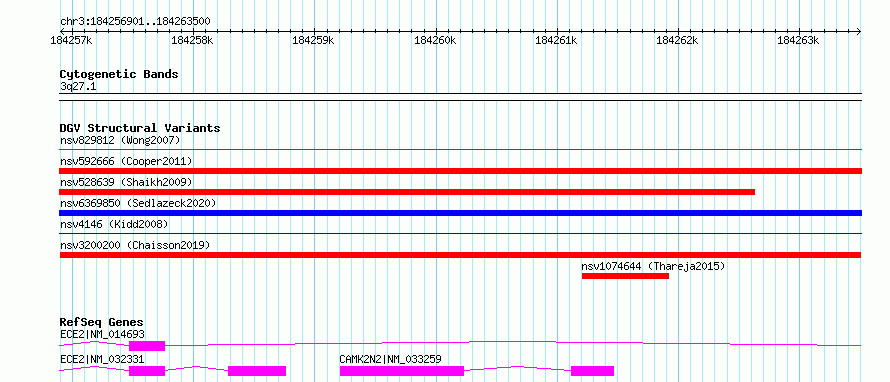Click the nsv829812 (Wong2007) variant label

click(120, 140)
